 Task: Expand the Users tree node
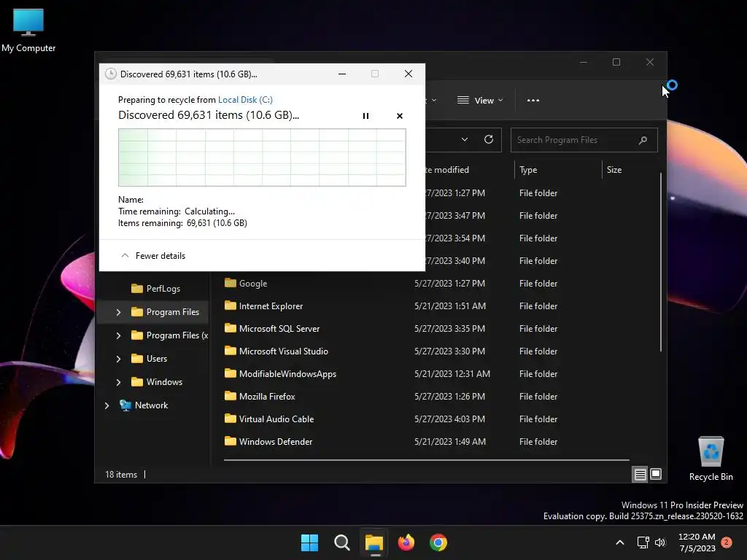click(119, 359)
